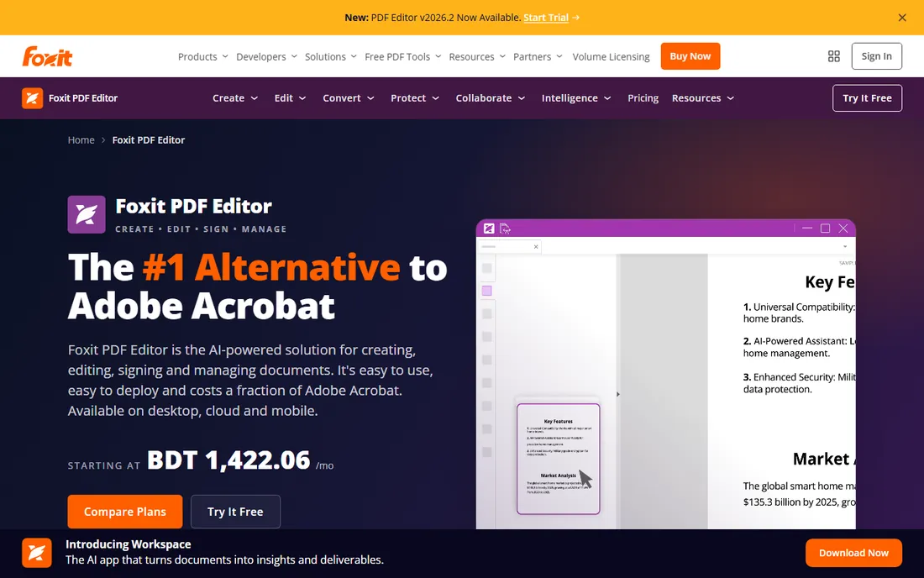Open the Edit submenu
The height and width of the screenshot is (578, 924).
pos(290,98)
